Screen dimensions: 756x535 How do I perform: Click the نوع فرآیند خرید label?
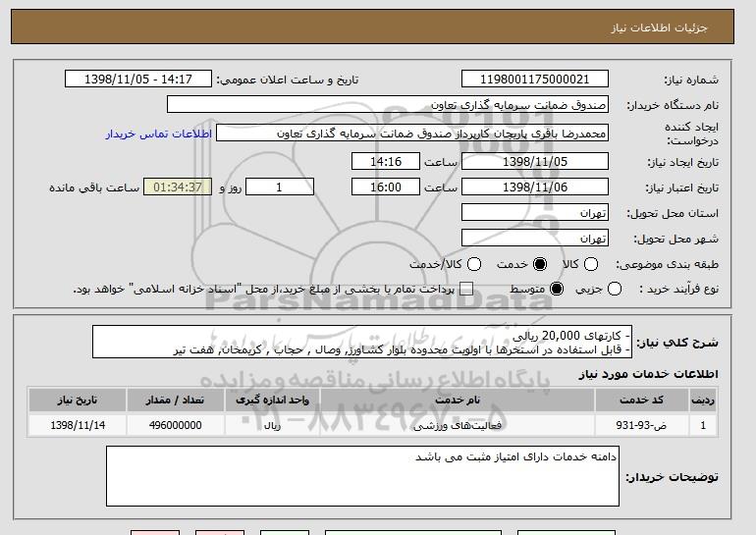click(x=678, y=290)
